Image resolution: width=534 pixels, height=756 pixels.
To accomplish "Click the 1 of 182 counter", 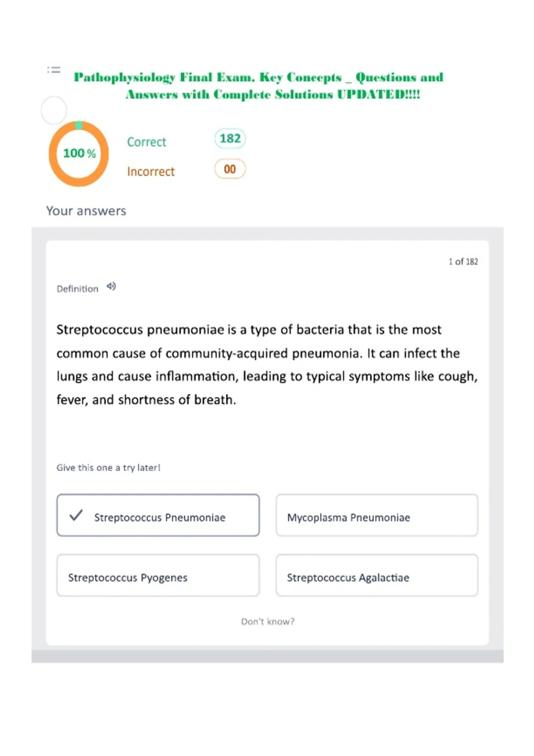I will [463, 261].
